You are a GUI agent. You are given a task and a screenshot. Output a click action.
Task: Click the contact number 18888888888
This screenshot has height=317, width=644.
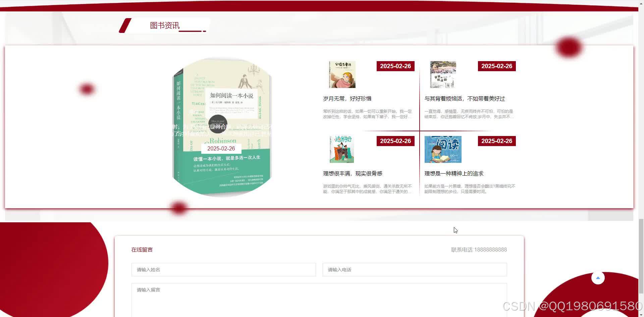pyautogui.click(x=491, y=250)
